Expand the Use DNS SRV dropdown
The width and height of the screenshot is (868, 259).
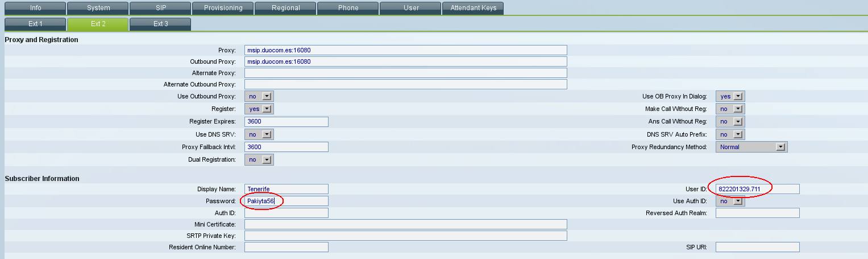click(x=259, y=134)
